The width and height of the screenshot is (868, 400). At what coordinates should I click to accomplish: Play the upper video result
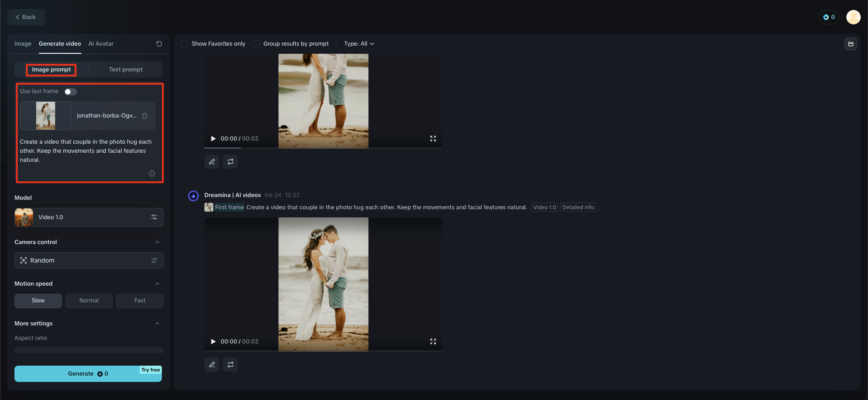[213, 139]
